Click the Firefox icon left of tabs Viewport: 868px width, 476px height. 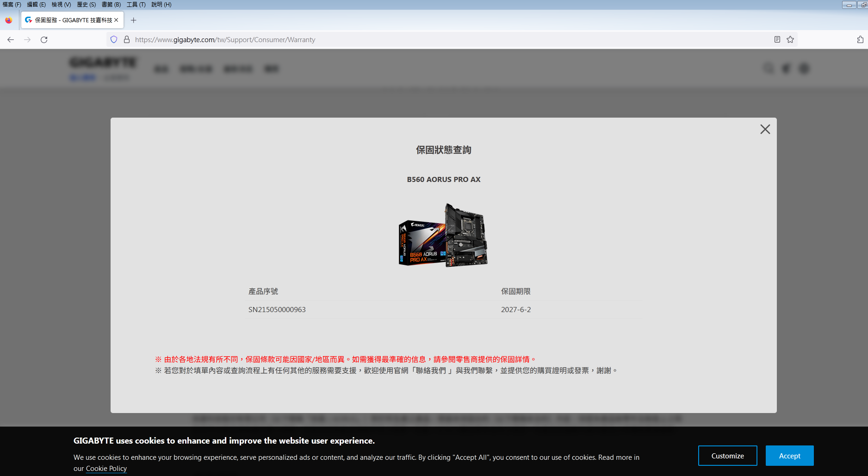[x=9, y=20]
